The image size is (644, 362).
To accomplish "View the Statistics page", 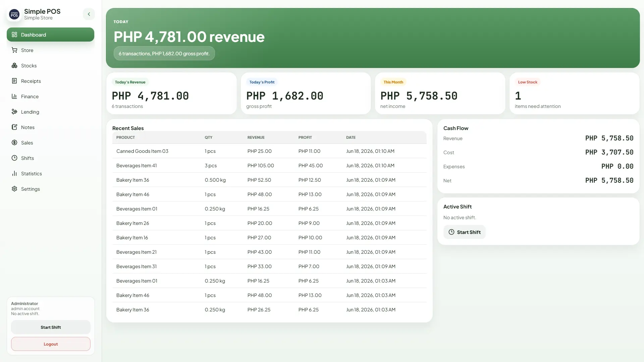I will tap(50, 173).
